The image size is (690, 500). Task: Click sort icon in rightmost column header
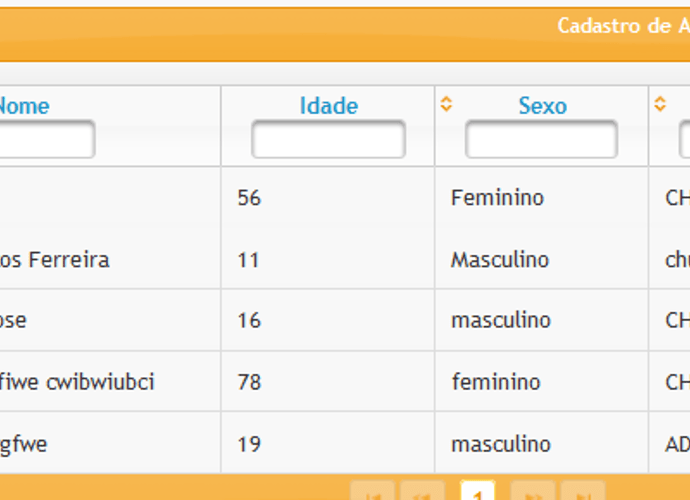point(660,103)
